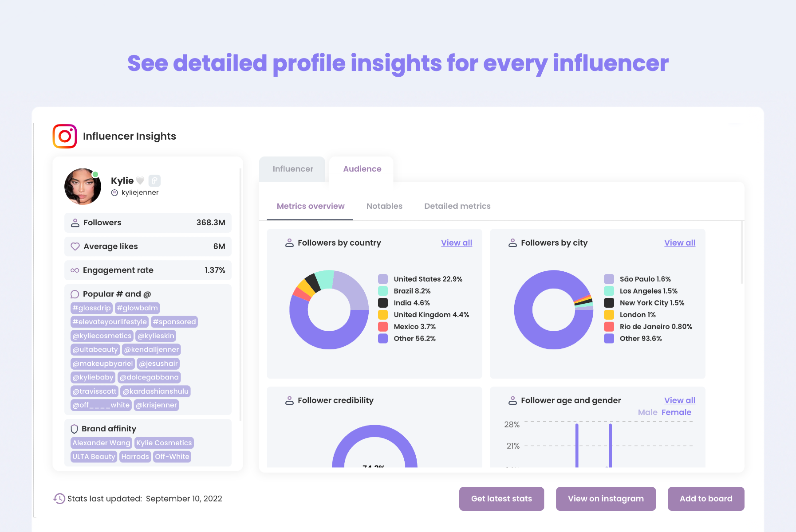Viewport: 796px width, 532px height.
Task: Click the @makeupbyariel mention tag
Action: pyautogui.click(x=102, y=364)
